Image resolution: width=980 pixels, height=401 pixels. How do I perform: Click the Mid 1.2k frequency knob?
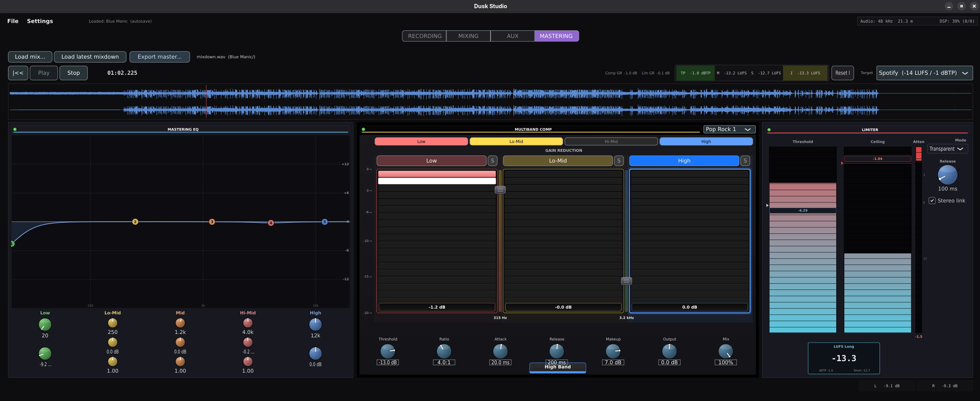pyautogui.click(x=180, y=323)
